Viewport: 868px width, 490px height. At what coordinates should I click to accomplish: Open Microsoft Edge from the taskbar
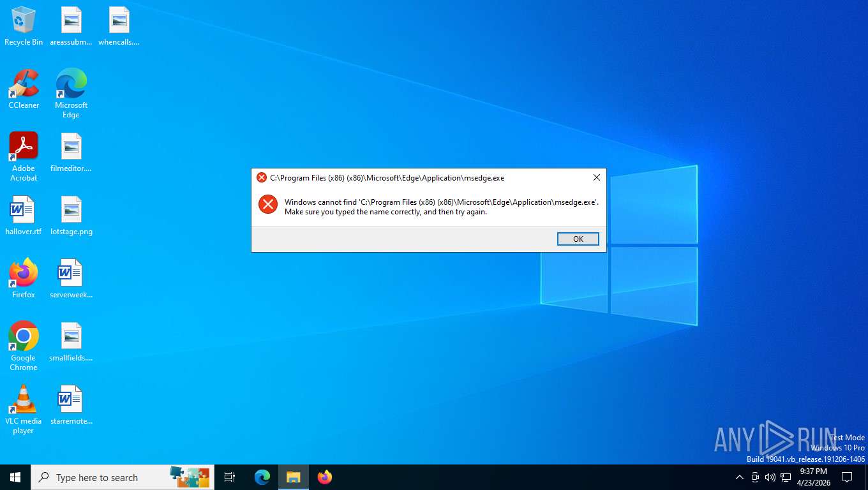[x=262, y=477]
